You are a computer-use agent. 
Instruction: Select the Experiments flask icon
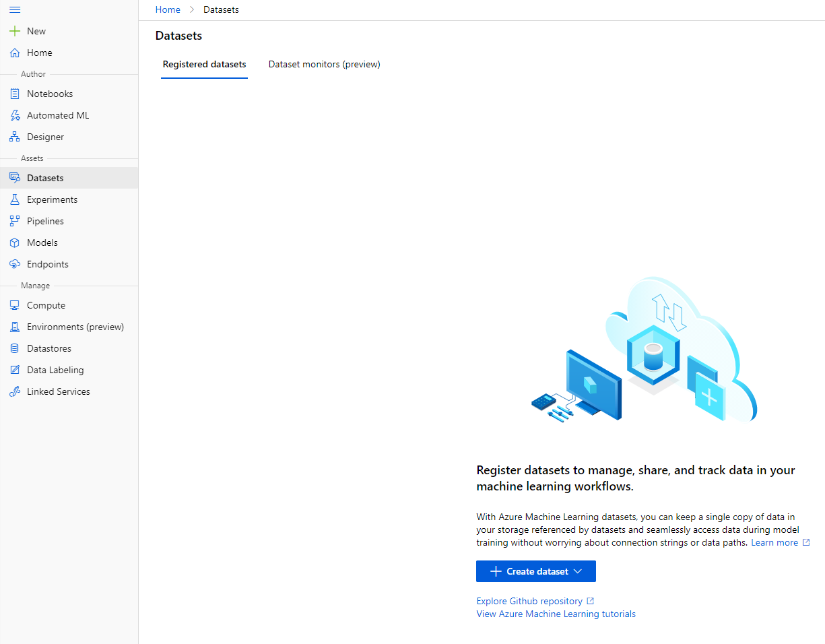15,199
